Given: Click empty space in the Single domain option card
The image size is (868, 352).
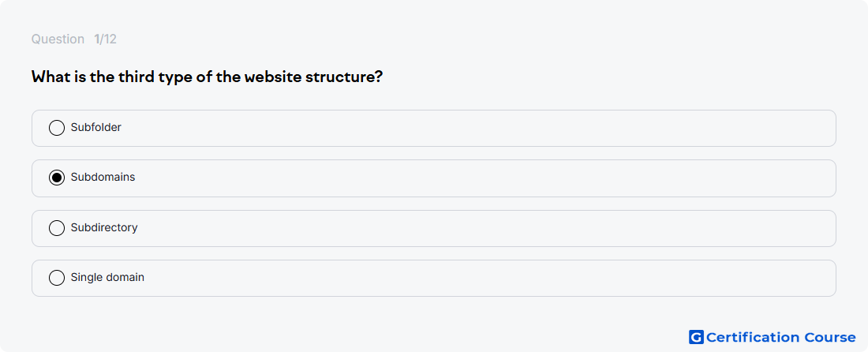Looking at the screenshot, I should [x=476, y=278].
